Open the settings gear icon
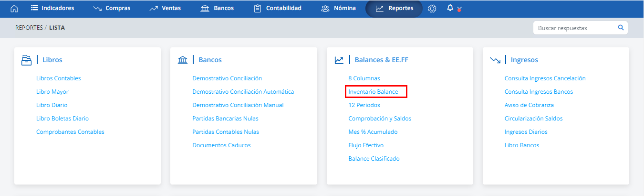The width and height of the screenshot is (644, 196). point(432,9)
